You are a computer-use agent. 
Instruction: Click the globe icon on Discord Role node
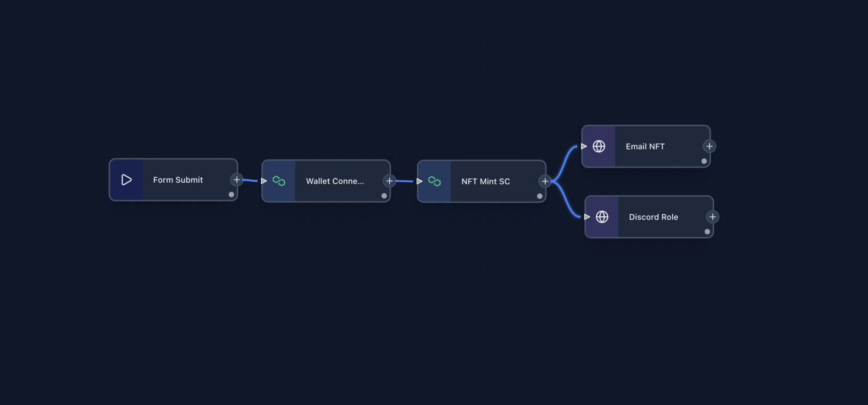point(602,217)
